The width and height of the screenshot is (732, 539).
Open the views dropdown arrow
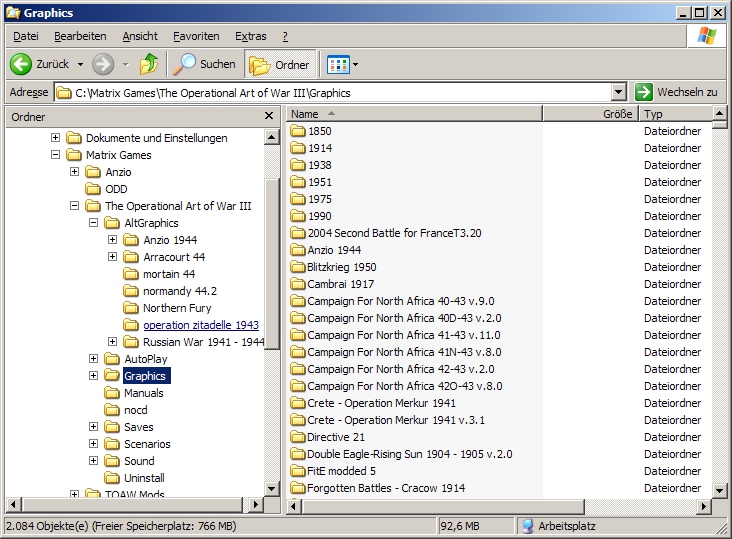(356, 64)
